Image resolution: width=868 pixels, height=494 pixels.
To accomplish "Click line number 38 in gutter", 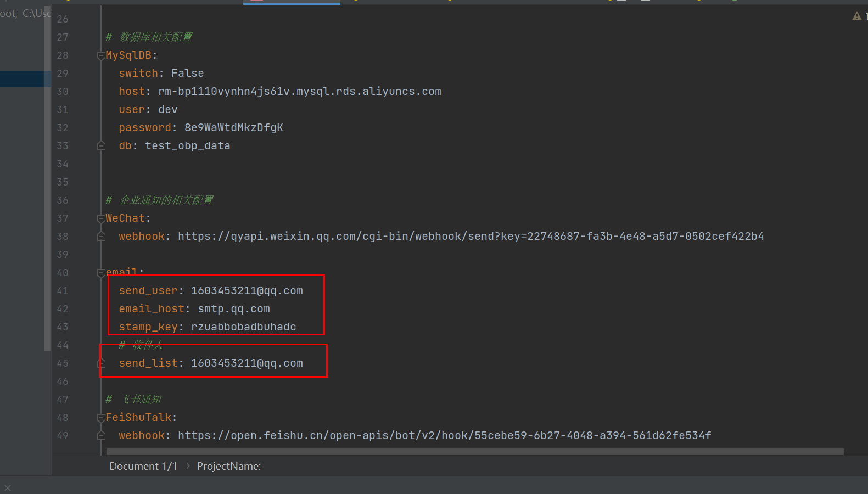I will [x=63, y=237].
